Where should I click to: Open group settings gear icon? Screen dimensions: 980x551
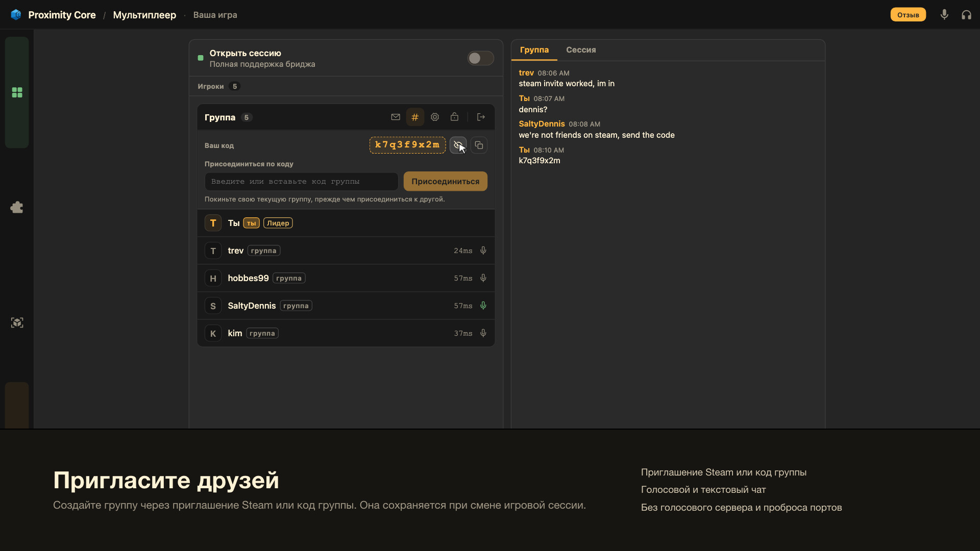click(435, 117)
